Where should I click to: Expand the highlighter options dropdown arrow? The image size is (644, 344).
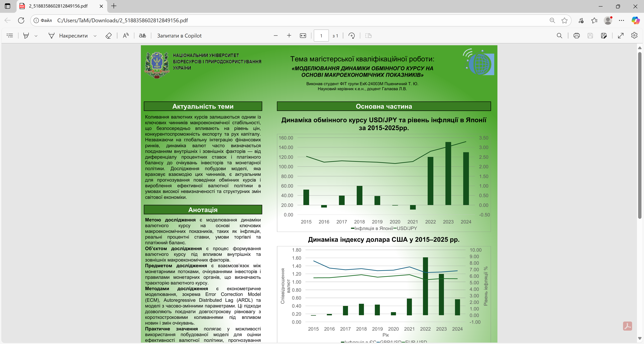pyautogui.click(x=36, y=36)
